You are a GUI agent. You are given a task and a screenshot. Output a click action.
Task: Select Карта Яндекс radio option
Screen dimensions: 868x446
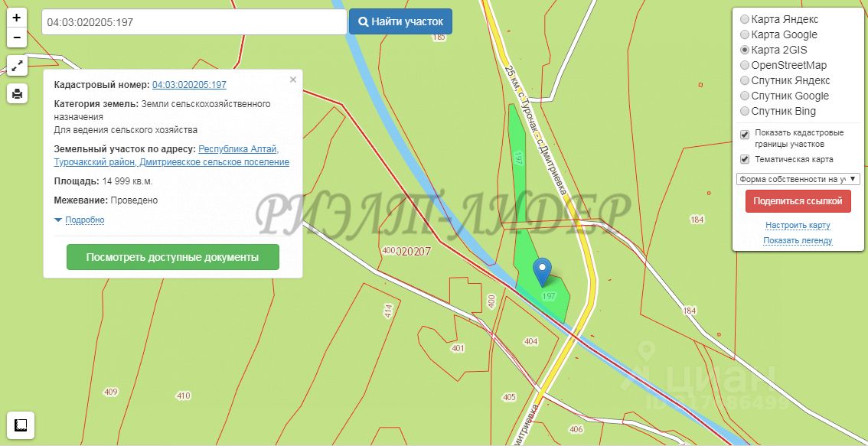click(x=745, y=19)
